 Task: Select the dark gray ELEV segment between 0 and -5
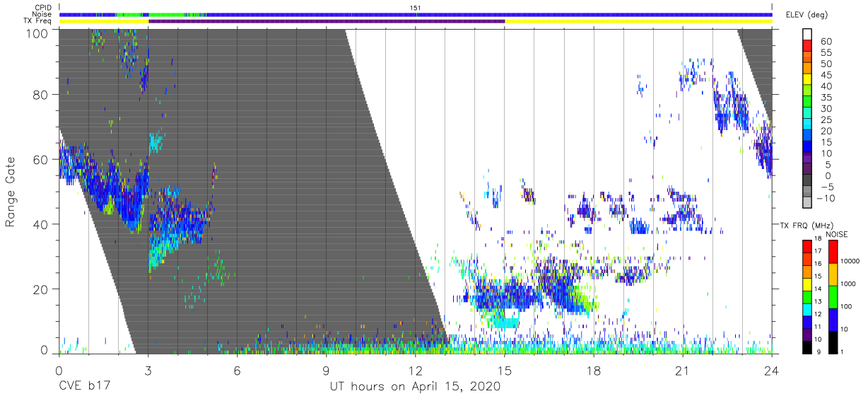(807, 180)
